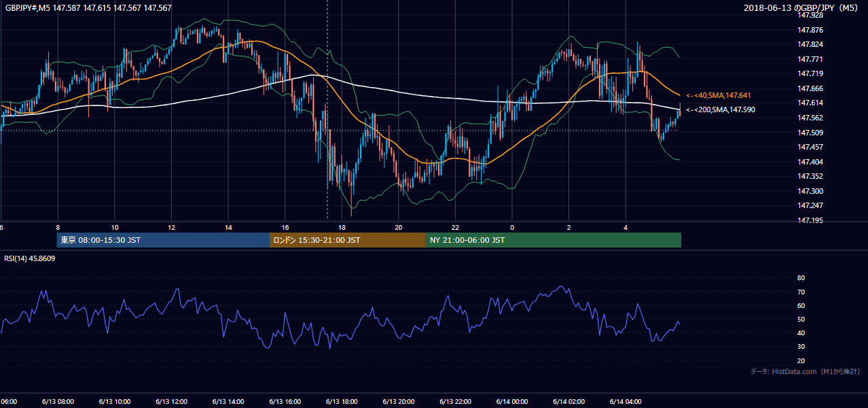Click the 147.824 price axis label
This screenshot has width=868, height=408.
(x=810, y=44)
